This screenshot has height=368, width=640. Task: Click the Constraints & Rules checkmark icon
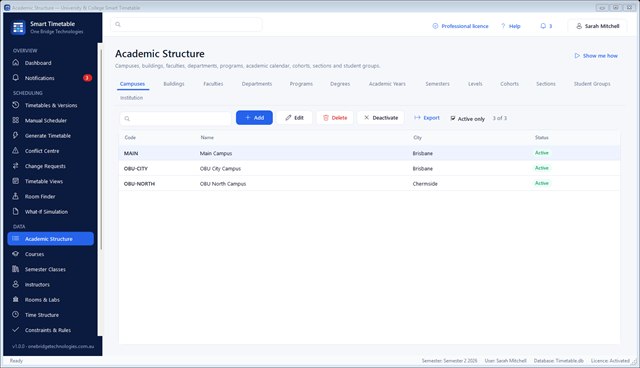point(16,330)
